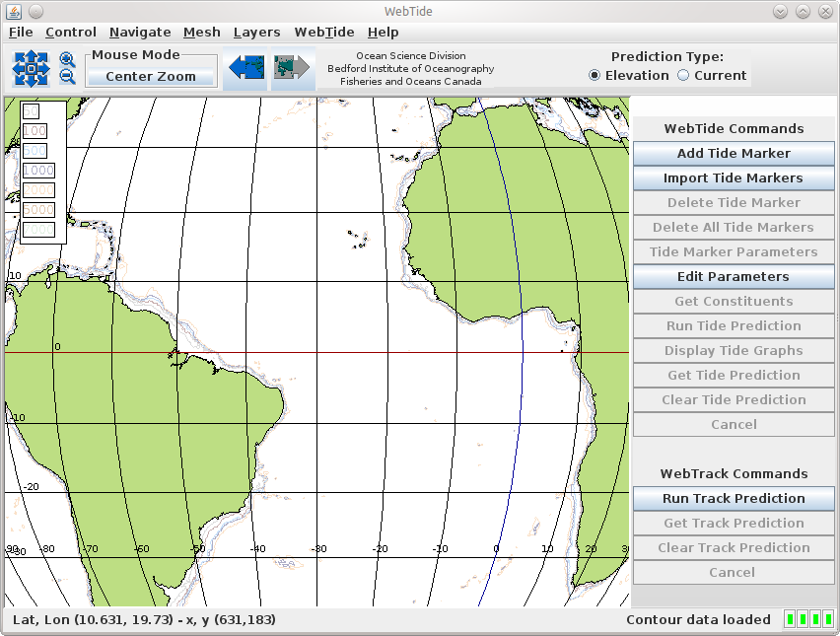Viewport: 840px width, 636px height.
Task: Select the Current prediction type
Action: point(683,76)
